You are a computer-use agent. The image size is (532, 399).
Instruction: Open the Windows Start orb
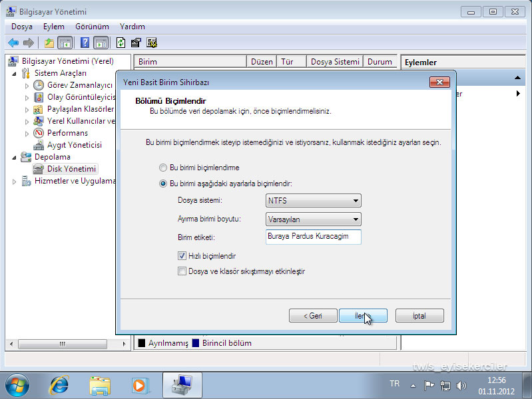point(17,385)
